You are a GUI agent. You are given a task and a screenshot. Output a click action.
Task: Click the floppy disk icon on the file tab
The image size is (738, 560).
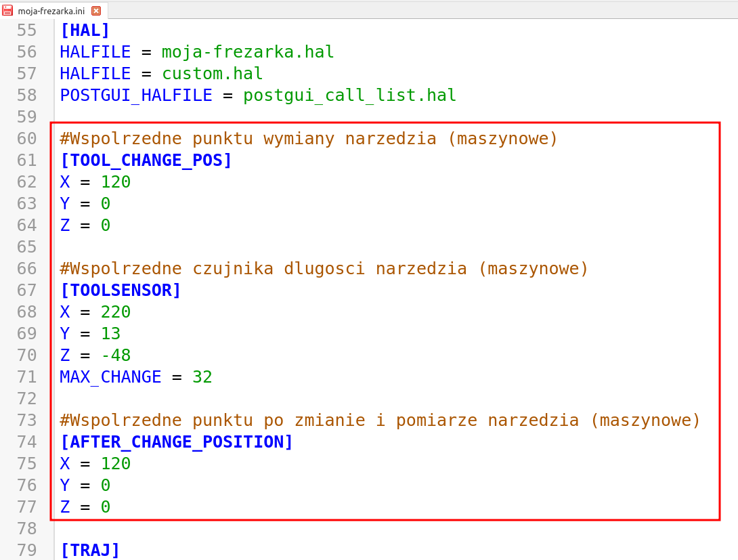[8, 11]
